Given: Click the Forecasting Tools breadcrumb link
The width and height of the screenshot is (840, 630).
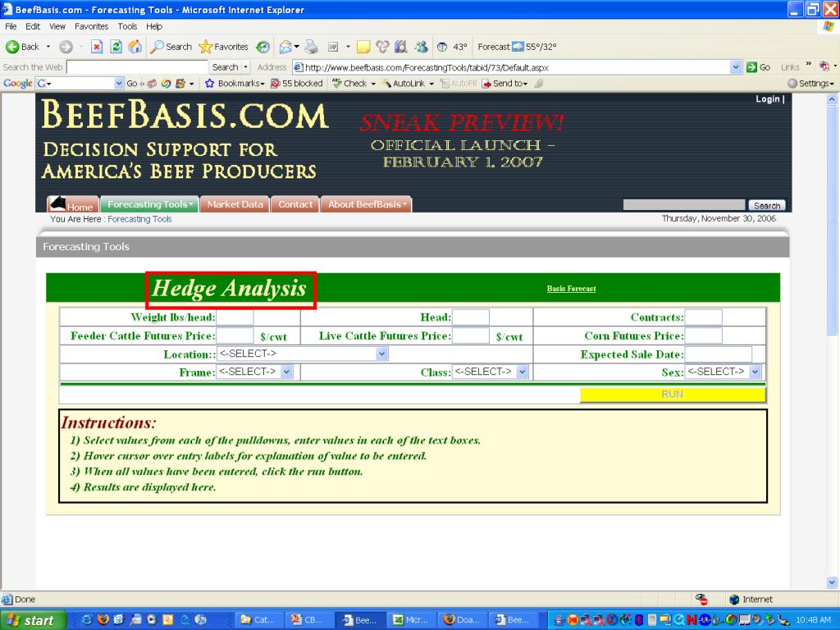Looking at the screenshot, I should (139, 219).
